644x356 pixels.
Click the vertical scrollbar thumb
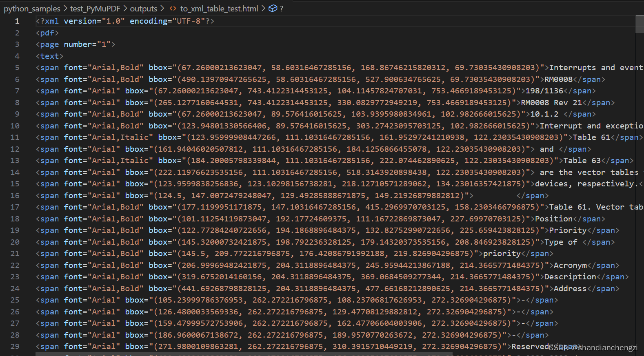[640, 24]
